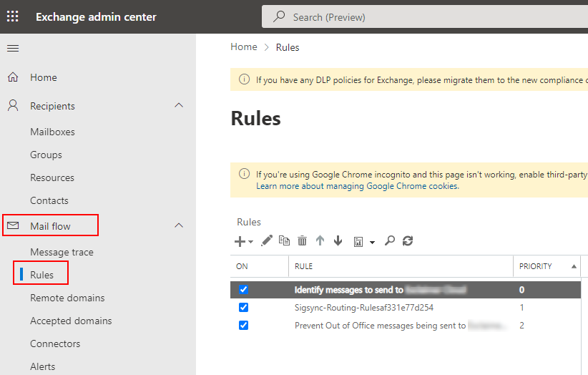Go to Connectors in Mail flow
The height and width of the screenshot is (375, 588).
click(55, 344)
